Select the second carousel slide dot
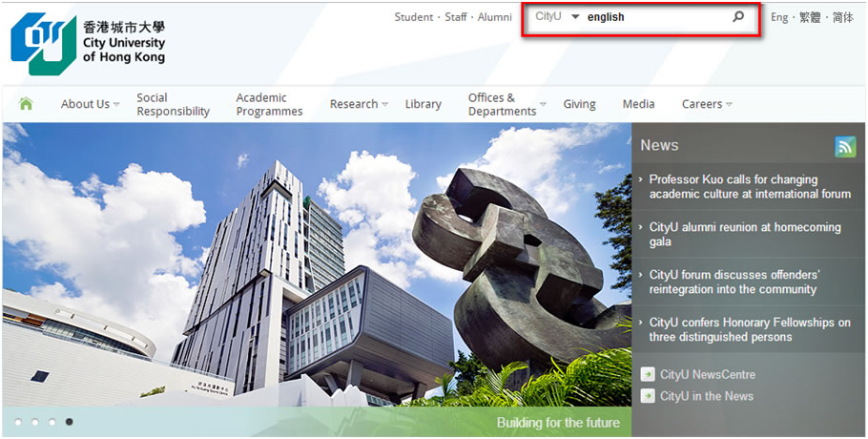 (35, 422)
